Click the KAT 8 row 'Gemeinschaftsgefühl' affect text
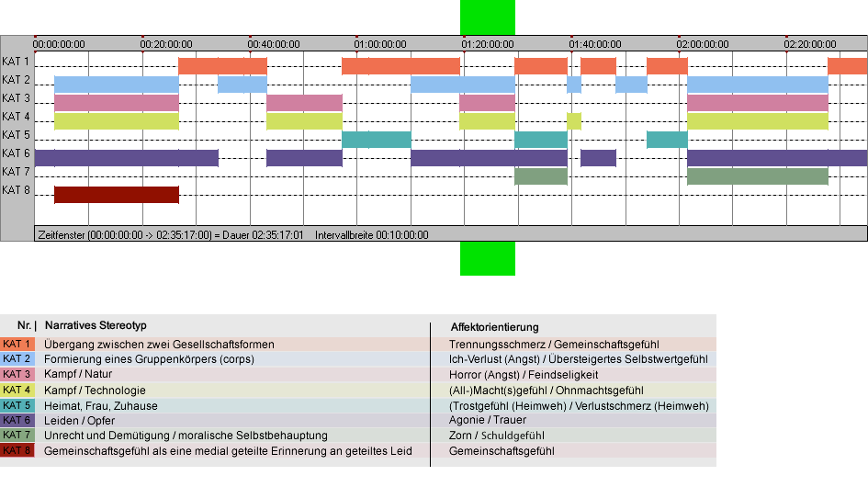868x487 pixels. click(x=502, y=451)
